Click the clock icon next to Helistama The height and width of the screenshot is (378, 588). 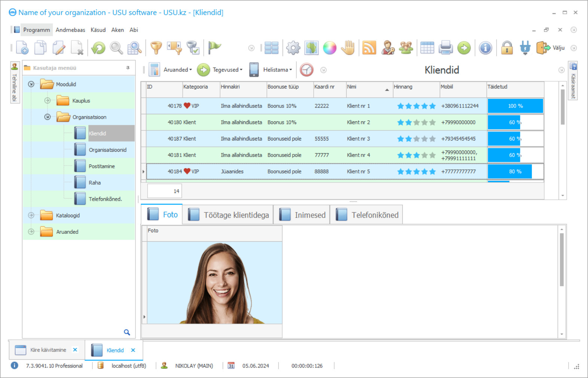(x=307, y=70)
